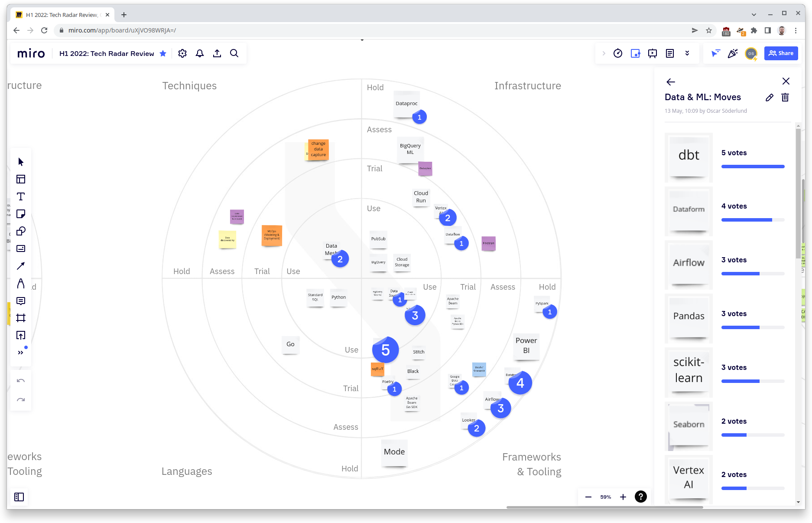
Task: Go back in voting results panel
Action: pyautogui.click(x=671, y=82)
